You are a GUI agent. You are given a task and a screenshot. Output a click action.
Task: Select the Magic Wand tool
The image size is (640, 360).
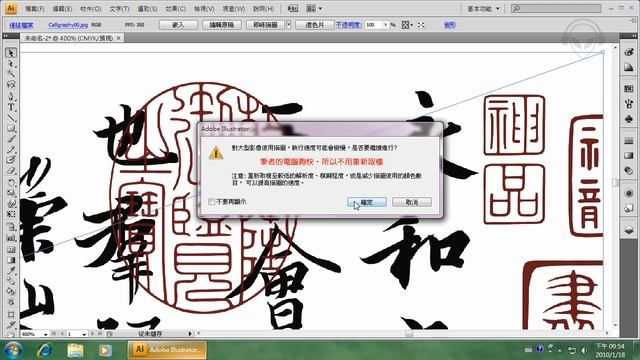tap(11, 74)
